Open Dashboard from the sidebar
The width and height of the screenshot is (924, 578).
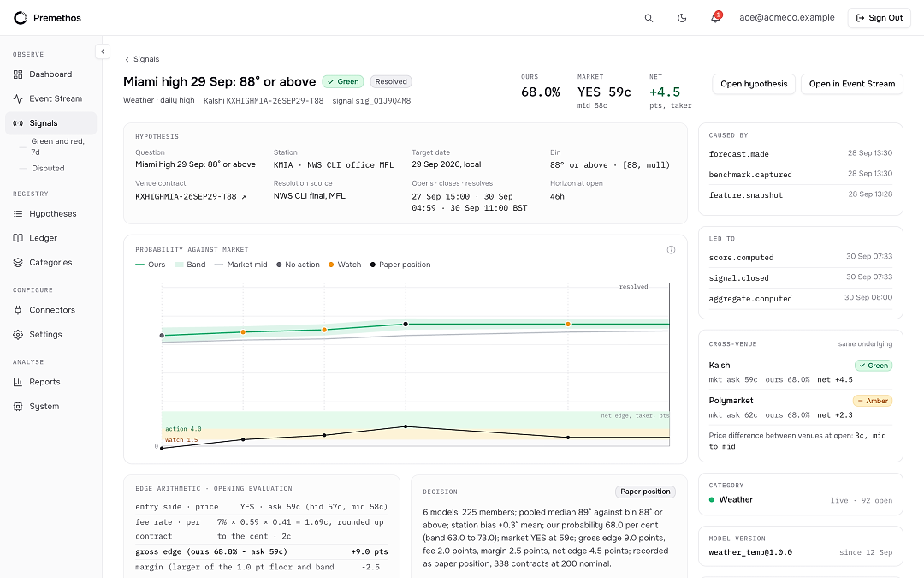(x=50, y=74)
